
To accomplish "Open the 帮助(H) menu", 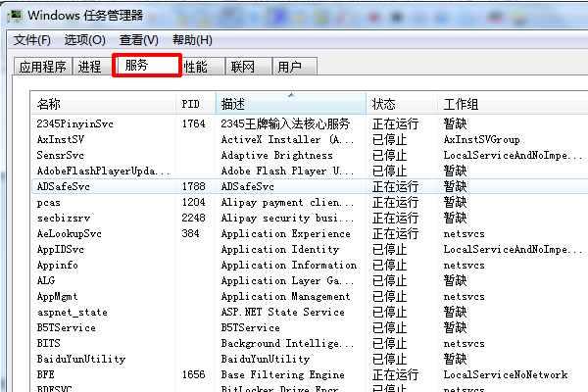I will point(191,40).
